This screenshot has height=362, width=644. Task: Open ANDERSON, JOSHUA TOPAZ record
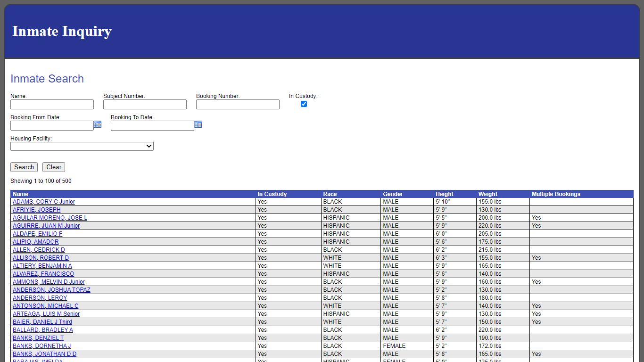tap(51, 290)
